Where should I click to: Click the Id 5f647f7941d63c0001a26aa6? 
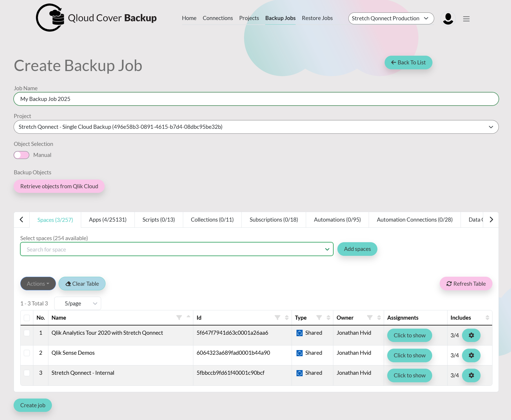point(232,333)
